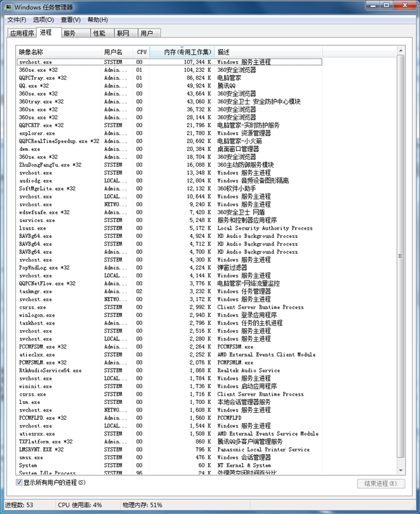This screenshot has height=514, width=420.
Task: Open the 文件(F) menu
Action: (17, 20)
